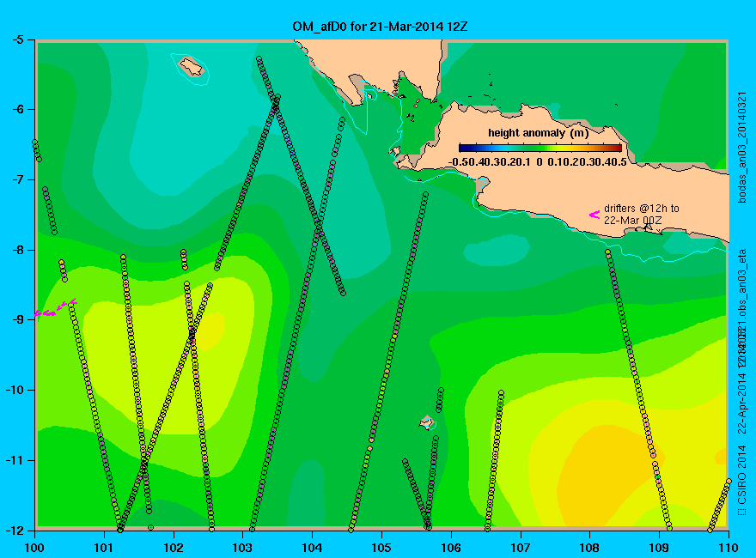Viewport: 756px width, 558px height.
Task: Click the y-axis label -9
Action: coord(17,320)
